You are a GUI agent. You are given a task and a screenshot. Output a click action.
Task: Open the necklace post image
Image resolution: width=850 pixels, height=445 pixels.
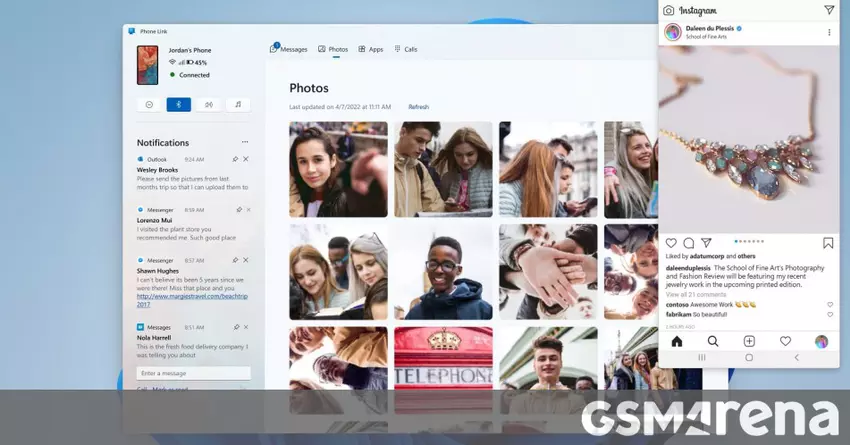[x=749, y=139]
